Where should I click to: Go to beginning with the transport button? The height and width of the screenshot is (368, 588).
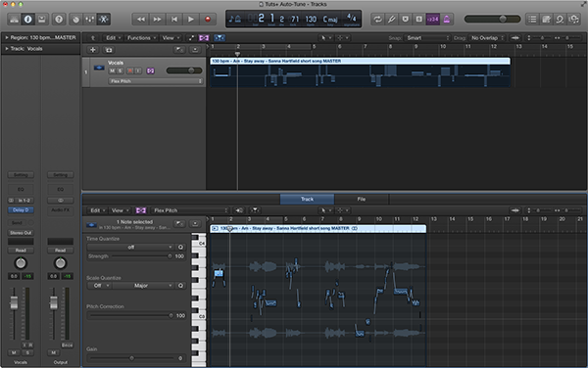174,20
